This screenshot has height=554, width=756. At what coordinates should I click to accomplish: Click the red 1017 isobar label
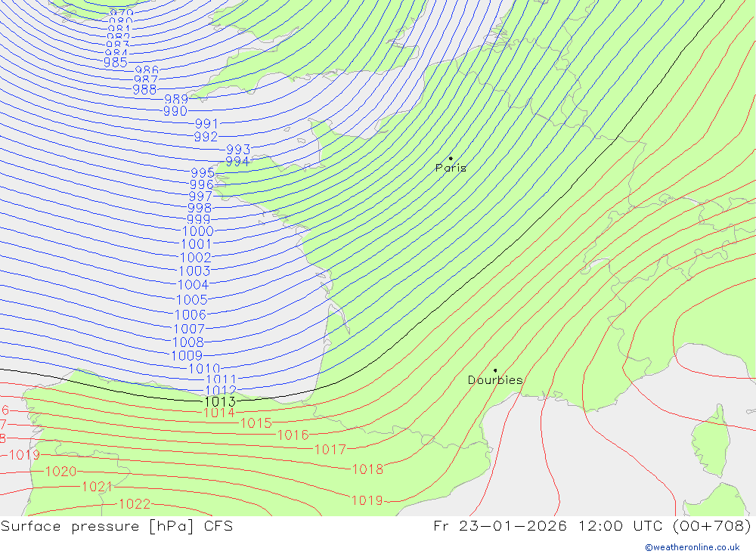tap(330, 450)
